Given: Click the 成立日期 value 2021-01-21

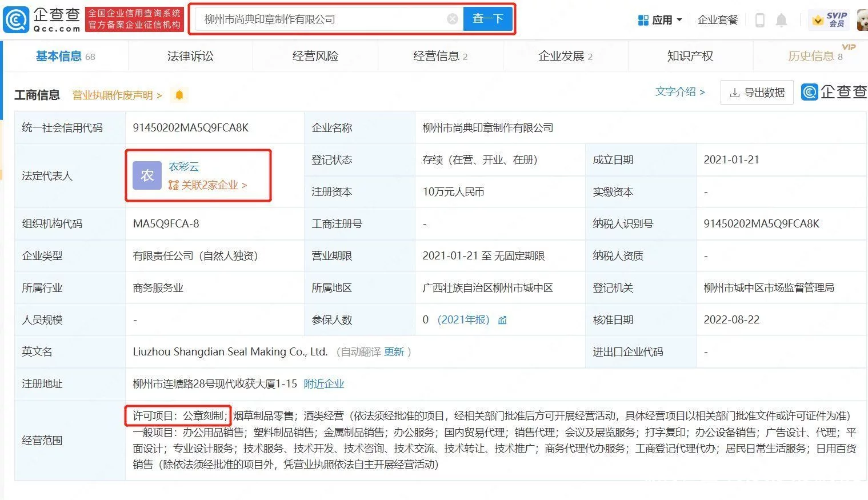Looking at the screenshot, I should [x=731, y=160].
